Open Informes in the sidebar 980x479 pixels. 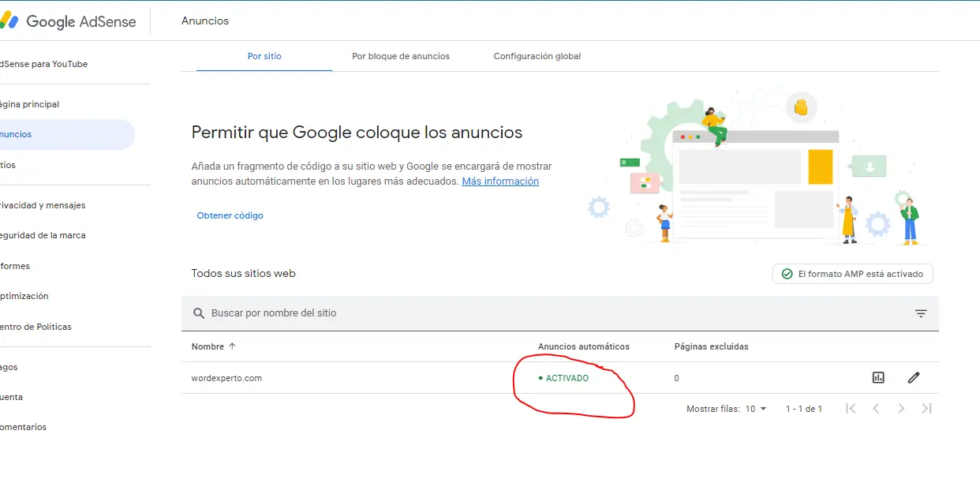pyautogui.click(x=15, y=266)
